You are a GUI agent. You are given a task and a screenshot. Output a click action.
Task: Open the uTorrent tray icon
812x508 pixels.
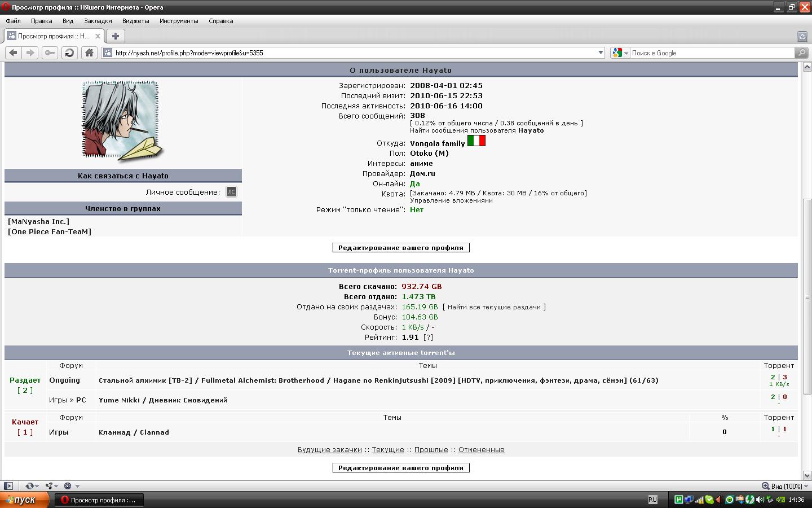679,500
